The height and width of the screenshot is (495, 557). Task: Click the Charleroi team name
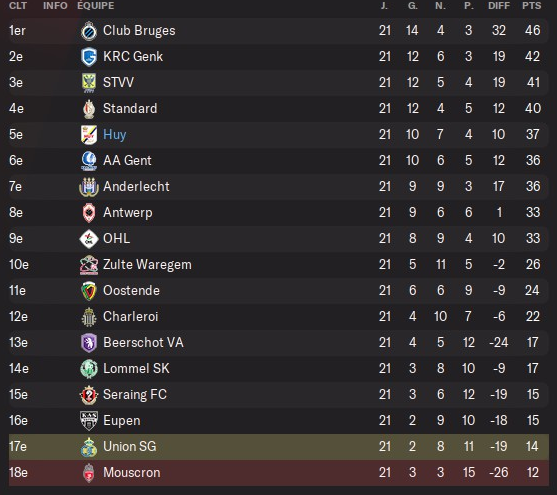[x=130, y=317]
